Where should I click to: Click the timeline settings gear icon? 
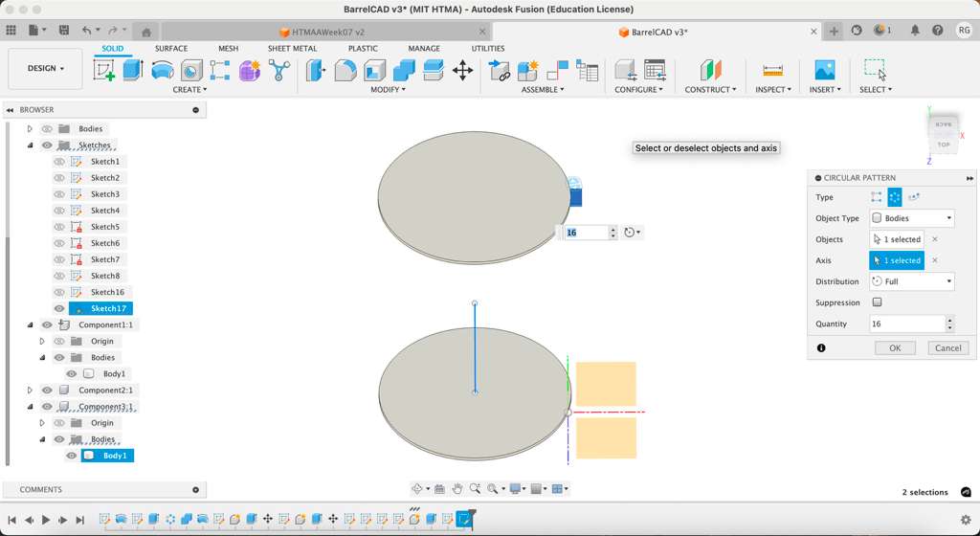pos(966,520)
